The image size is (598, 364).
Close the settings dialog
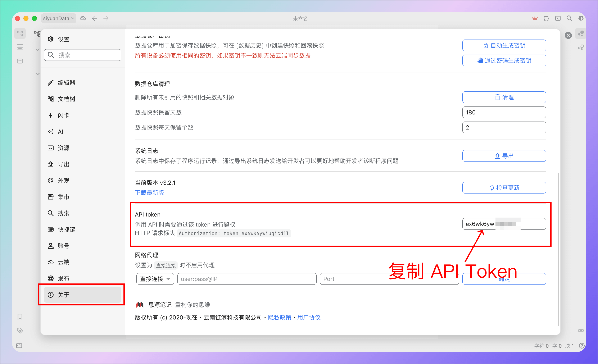coord(568,35)
